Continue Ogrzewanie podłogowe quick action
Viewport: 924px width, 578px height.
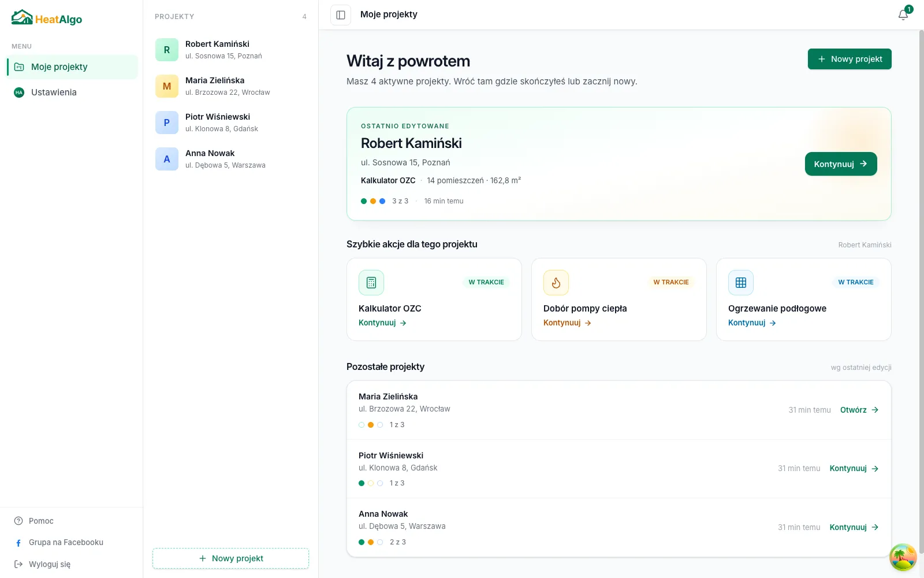click(x=752, y=323)
